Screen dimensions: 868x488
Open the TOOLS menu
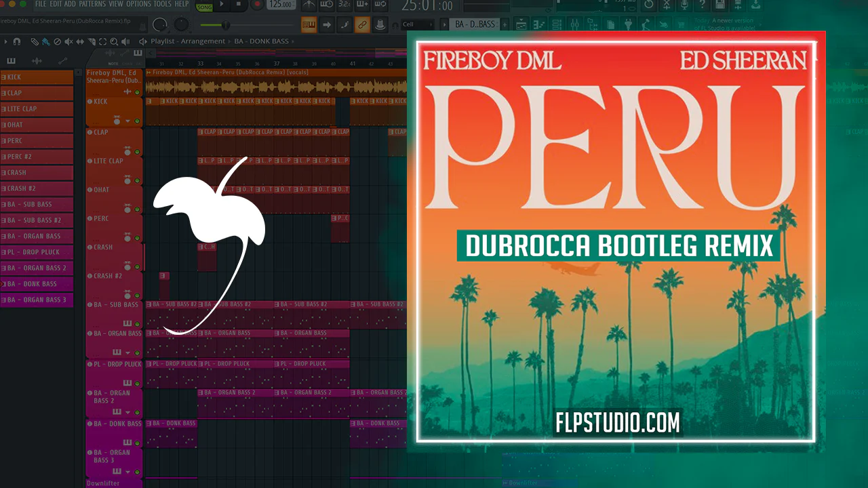(x=163, y=4)
